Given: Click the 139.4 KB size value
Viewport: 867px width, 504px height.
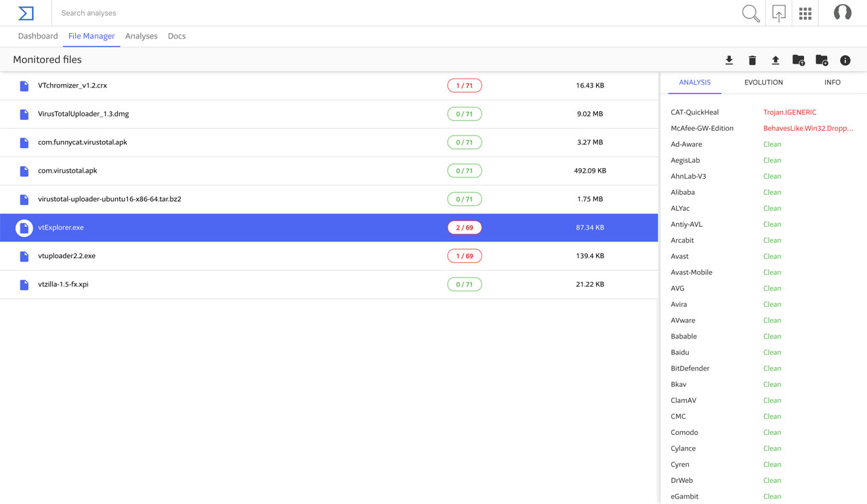Looking at the screenshot, I should click(590, 256).
